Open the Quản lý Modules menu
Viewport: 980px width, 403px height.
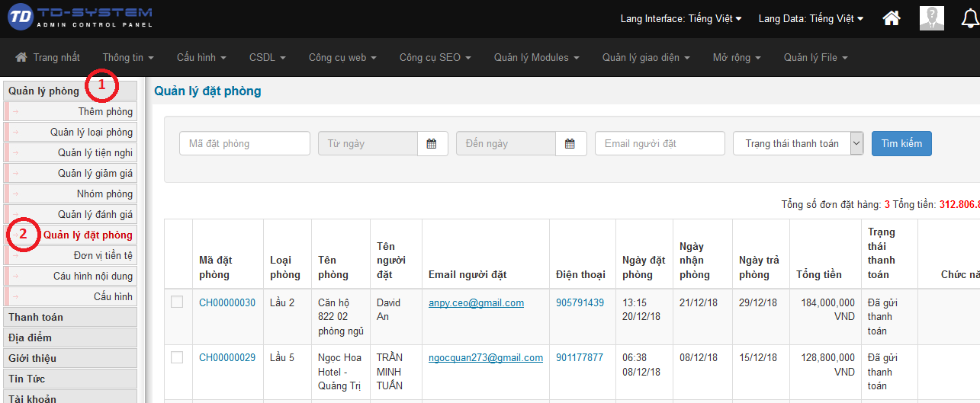pos(536,57)
